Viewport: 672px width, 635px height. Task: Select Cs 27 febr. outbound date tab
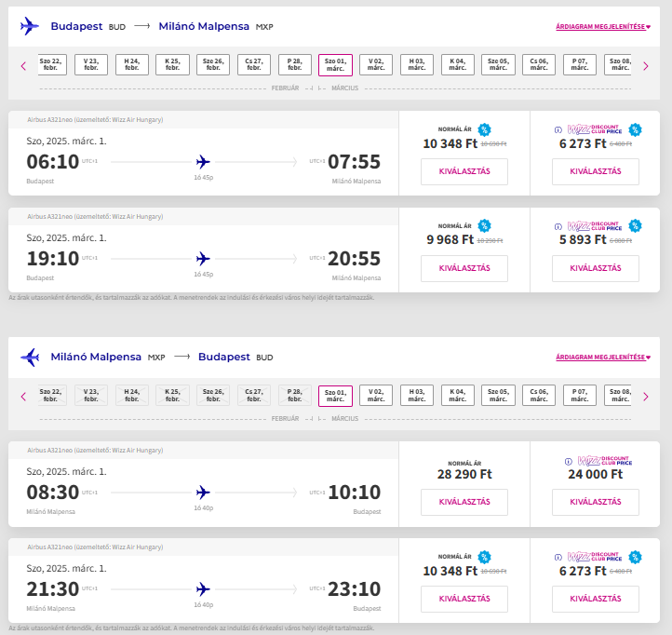pos(253,65)
